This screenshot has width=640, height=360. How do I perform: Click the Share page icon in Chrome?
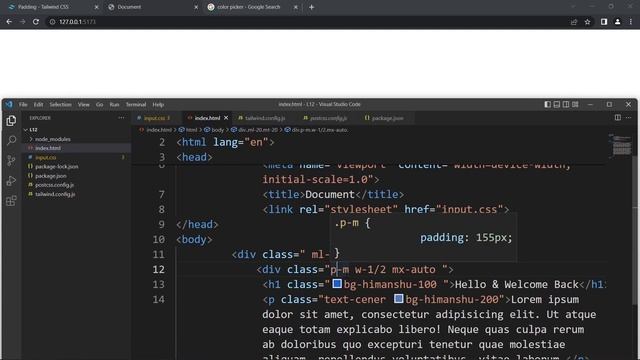(x=574, y=22)
